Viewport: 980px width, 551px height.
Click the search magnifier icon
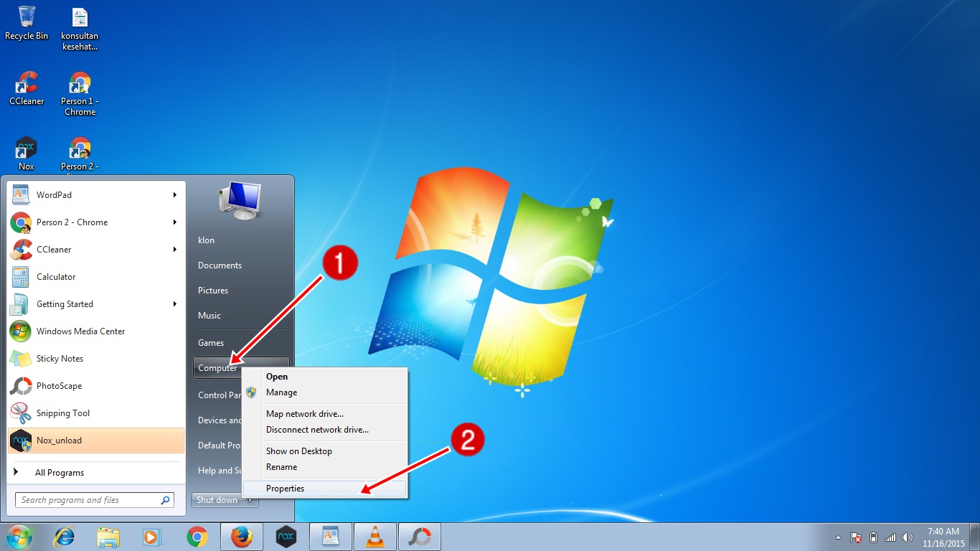pos(166,500)
